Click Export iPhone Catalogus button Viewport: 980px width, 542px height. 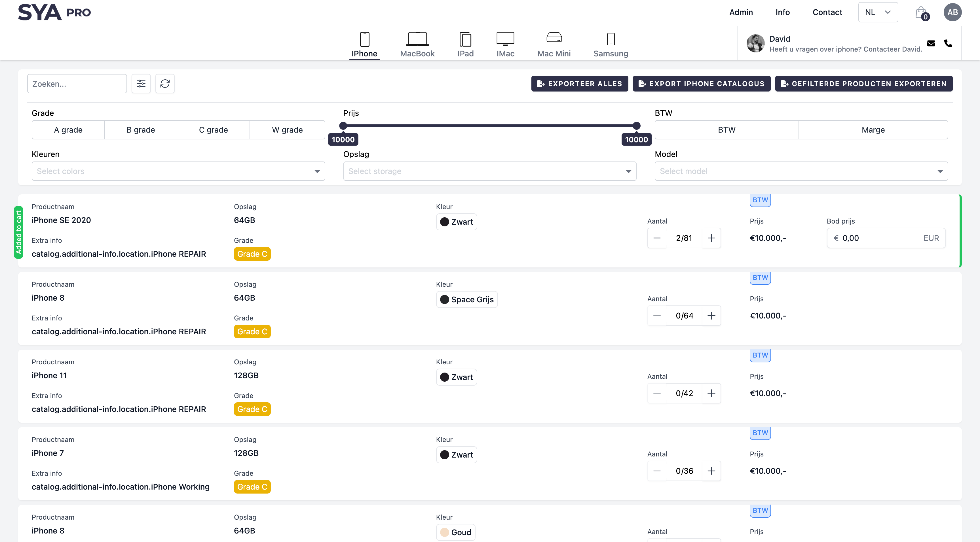701,84
